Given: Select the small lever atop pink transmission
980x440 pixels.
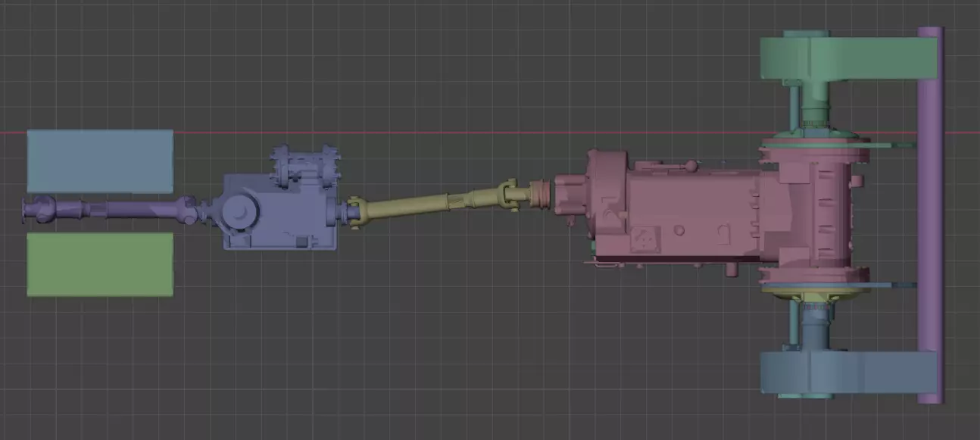Looking at the screenshot, I should click(690, 164).
